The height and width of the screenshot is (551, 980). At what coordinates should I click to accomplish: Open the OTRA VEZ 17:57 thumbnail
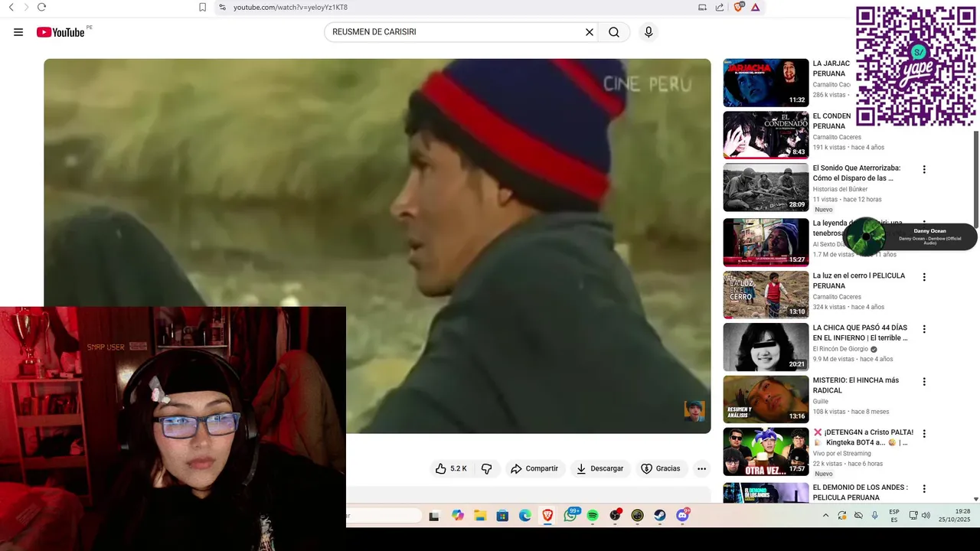tap(766, 451)
